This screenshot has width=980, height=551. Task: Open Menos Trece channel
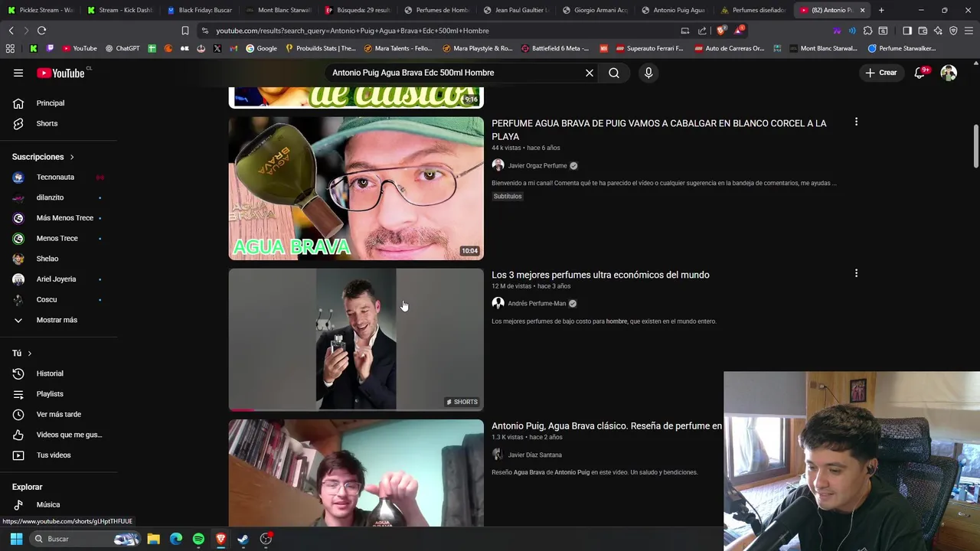[57, 238]
